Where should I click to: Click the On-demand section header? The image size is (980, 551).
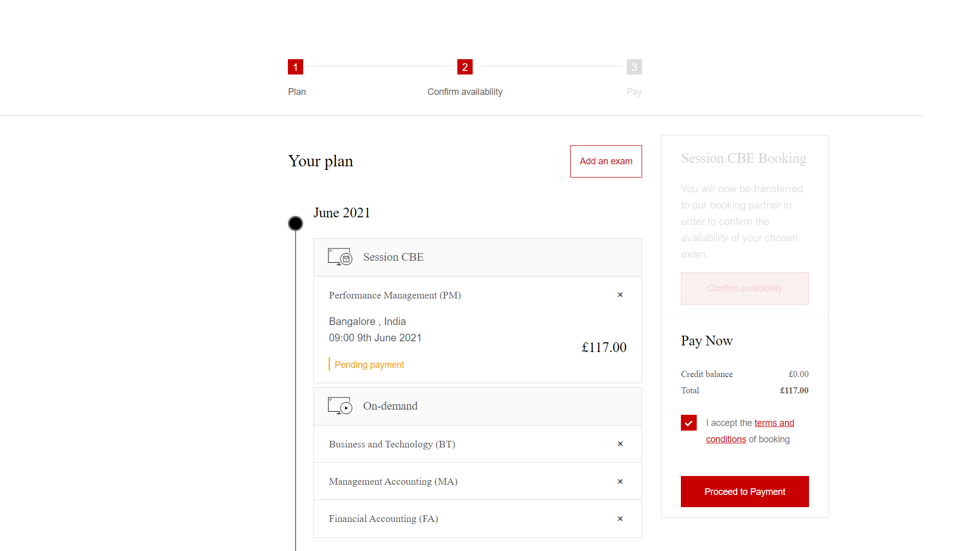click(478, 406)
